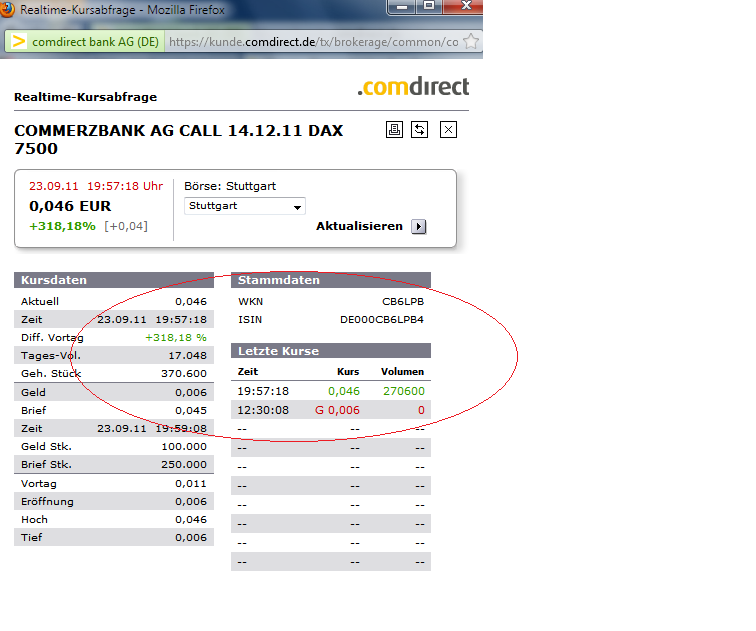Minimize the Firefox window
Image resolution: width=756 pixels, height=631 pixels.
[x=402, y=7]
